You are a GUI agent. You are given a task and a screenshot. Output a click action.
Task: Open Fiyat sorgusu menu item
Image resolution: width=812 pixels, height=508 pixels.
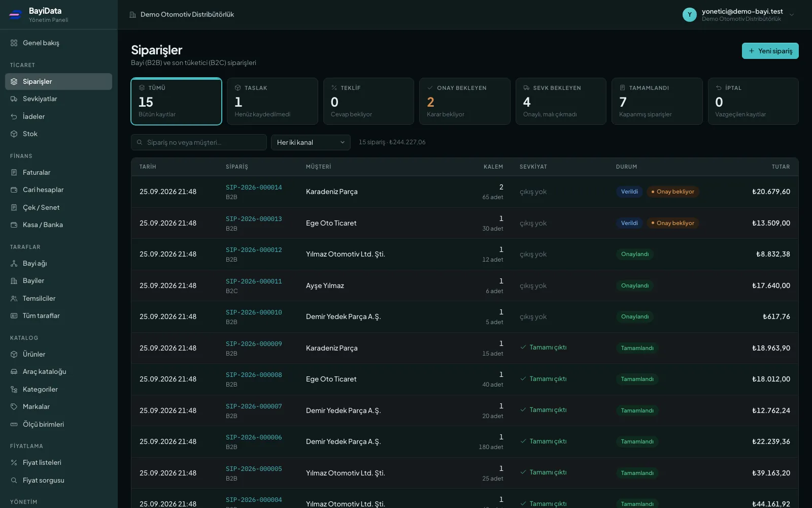coord(58,481)
